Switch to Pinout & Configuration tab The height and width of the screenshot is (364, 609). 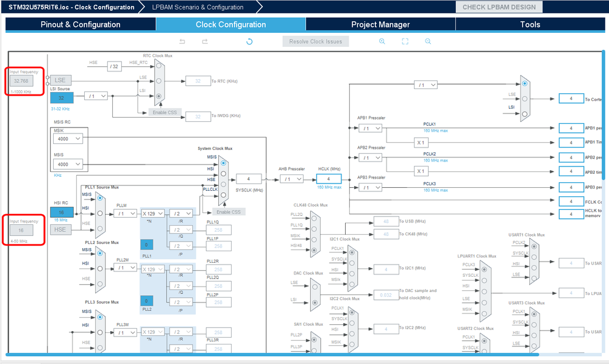coord(80,24)
